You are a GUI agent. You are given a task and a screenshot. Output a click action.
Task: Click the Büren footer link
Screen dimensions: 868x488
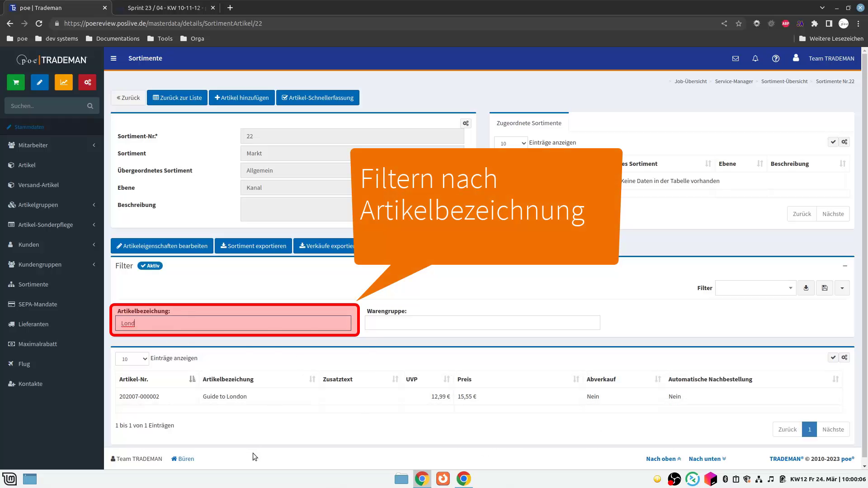pos(183,459)
